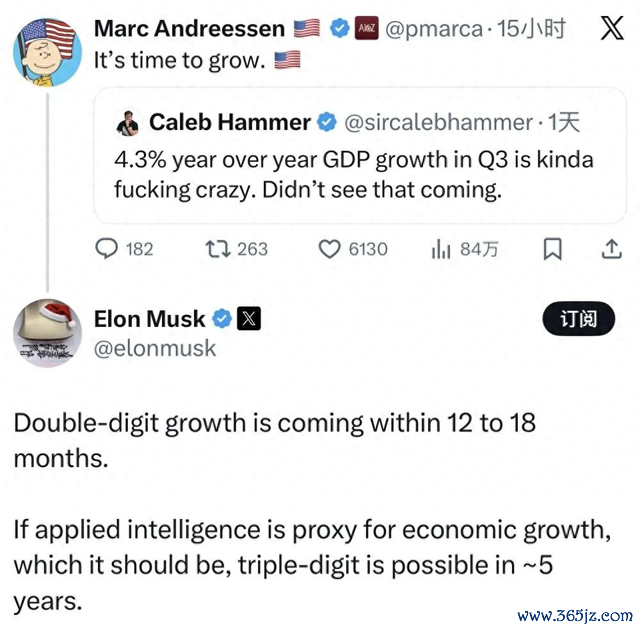Click Caleb Hammer's small avatar
The width and height of the screenshot is (640, 631).
coord(127,123)
